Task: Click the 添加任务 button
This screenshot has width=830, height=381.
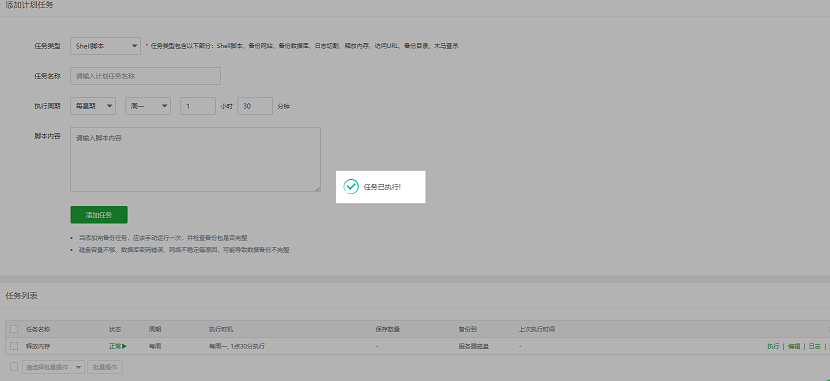Action: click(x=99, y=215)
